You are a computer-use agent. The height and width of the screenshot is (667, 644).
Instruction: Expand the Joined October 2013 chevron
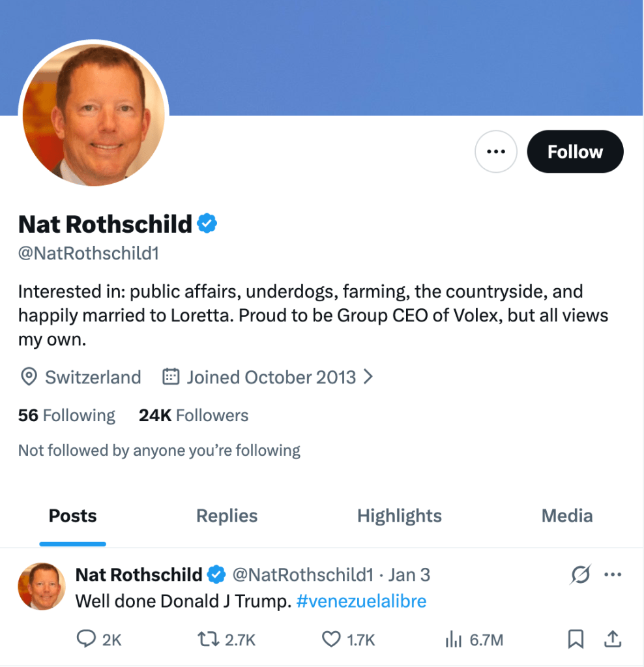click(368, 377)
